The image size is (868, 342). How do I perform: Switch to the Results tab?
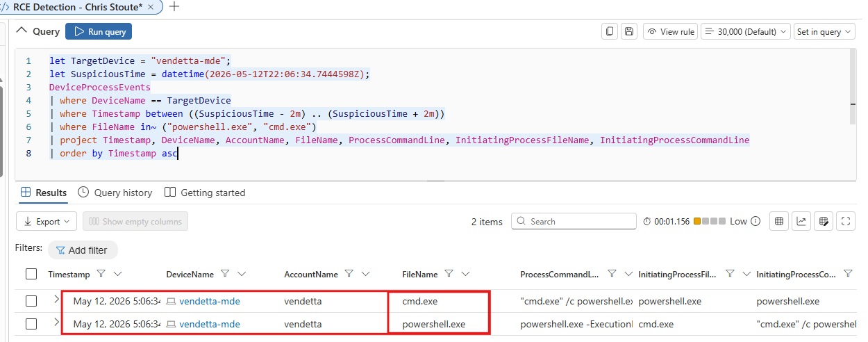tap(44, 193)
